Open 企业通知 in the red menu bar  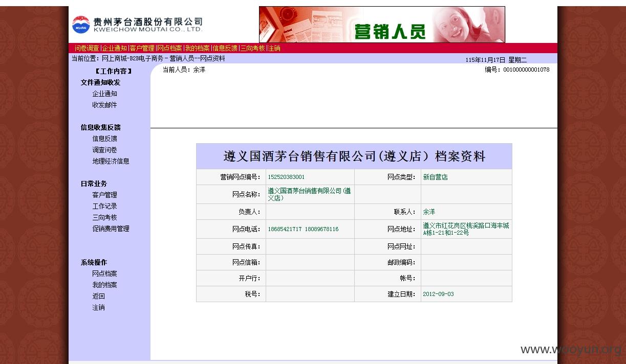tap(115, 48)
